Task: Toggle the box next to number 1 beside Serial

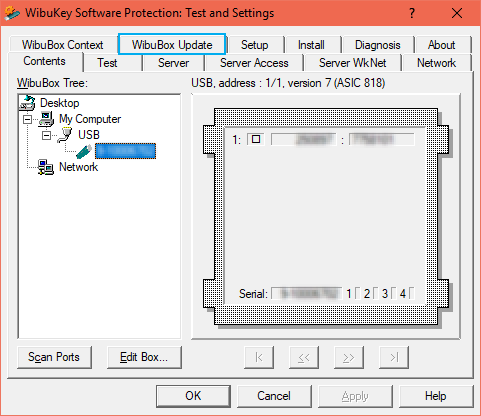Action: tap(357, 294)
